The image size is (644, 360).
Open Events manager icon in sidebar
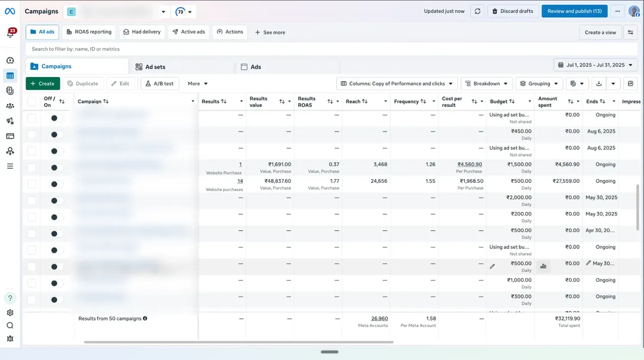point(10,151)
